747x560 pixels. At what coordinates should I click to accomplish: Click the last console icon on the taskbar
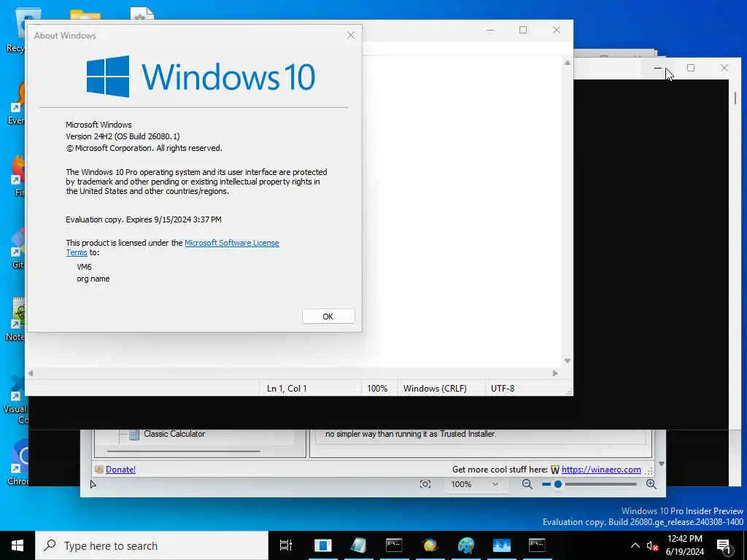point(537,545)
